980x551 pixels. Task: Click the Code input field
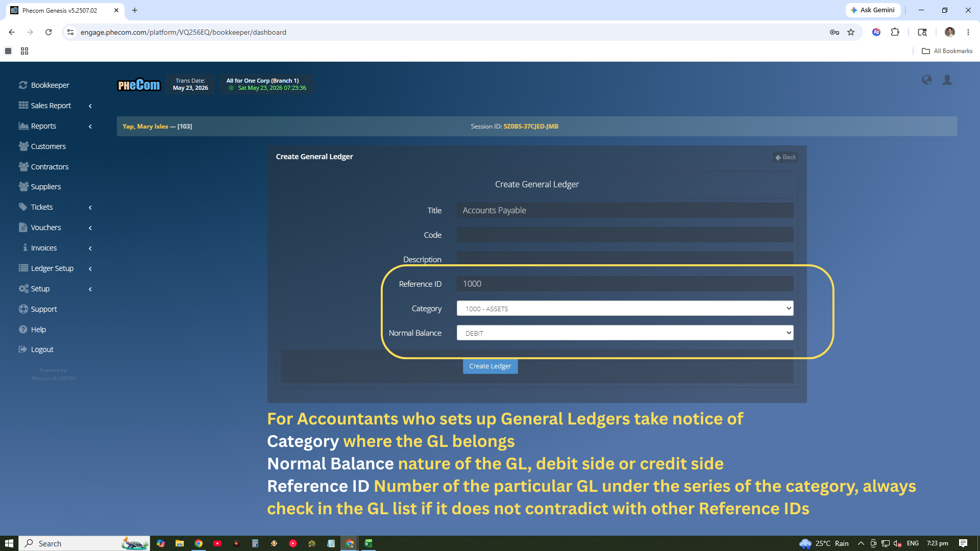(625, 235)
